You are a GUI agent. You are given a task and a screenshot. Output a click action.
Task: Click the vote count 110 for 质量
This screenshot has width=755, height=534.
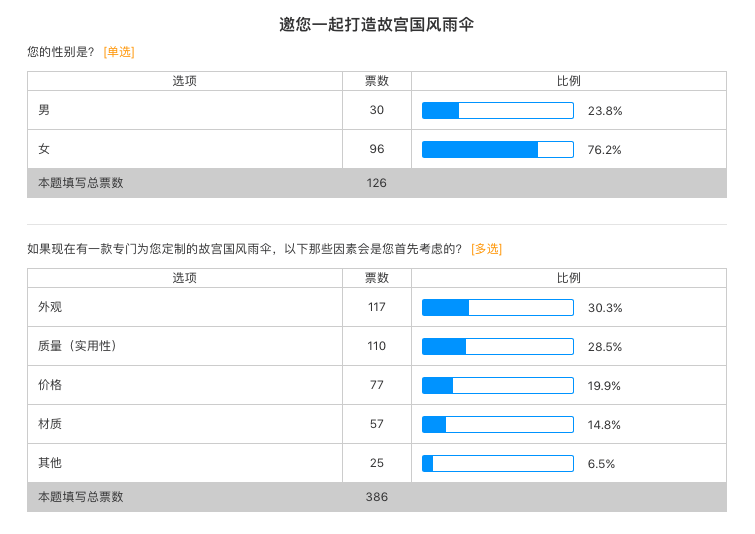tap(377, 346)
